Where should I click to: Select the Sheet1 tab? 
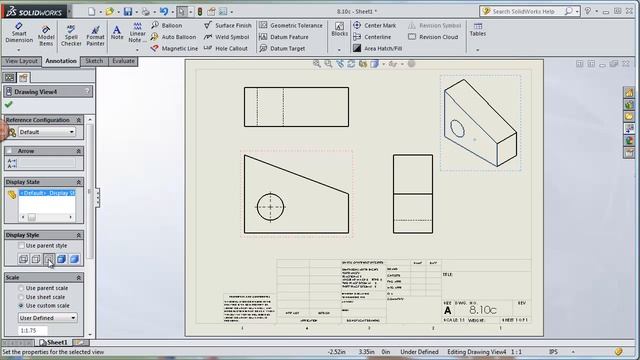[x=53, y=342]
